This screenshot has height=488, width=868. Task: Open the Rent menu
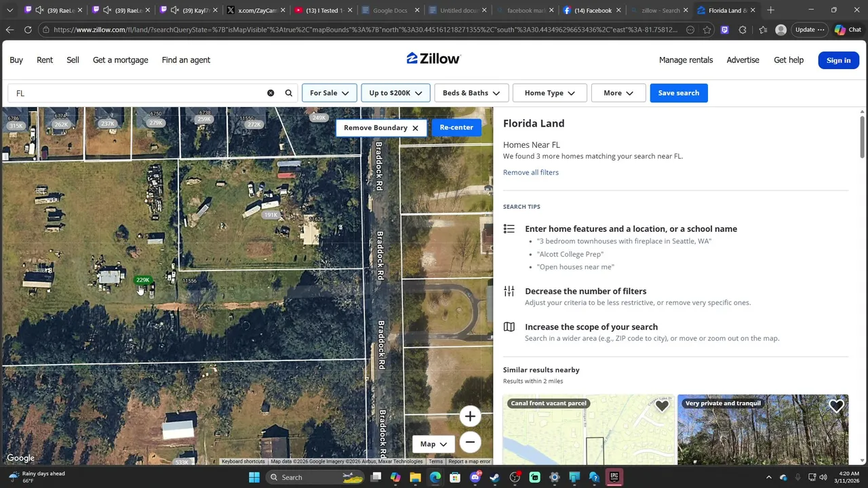click(x=45, y=60)
